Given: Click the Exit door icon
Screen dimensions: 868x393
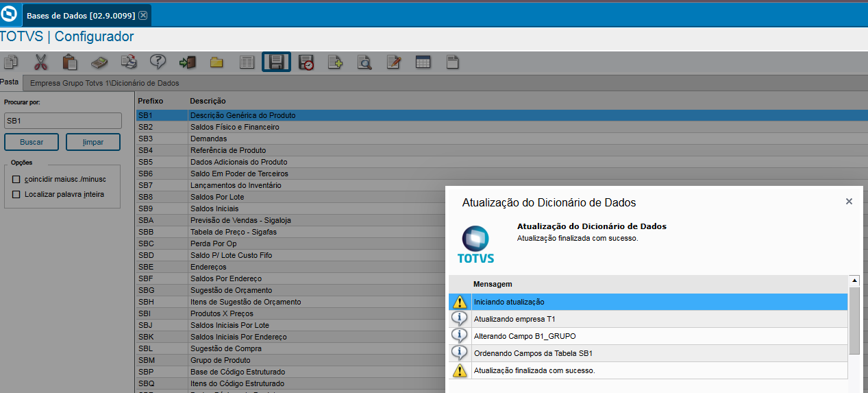Looking at the screenshot, I should [x=188, y=62].
